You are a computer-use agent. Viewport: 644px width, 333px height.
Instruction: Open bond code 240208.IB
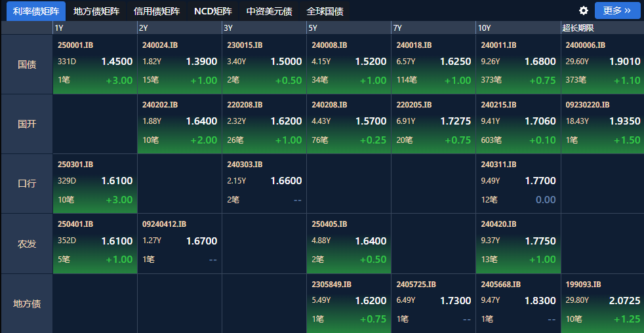tap(329, 105)
